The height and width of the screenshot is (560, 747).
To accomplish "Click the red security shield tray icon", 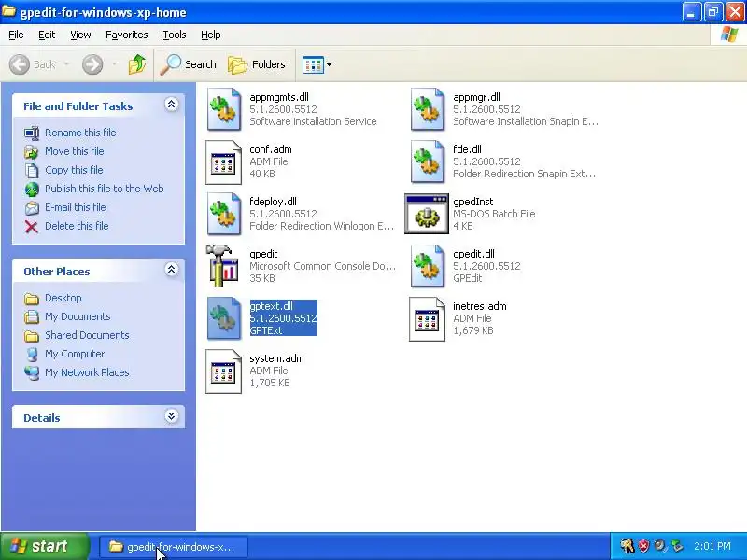I will 643,546.
